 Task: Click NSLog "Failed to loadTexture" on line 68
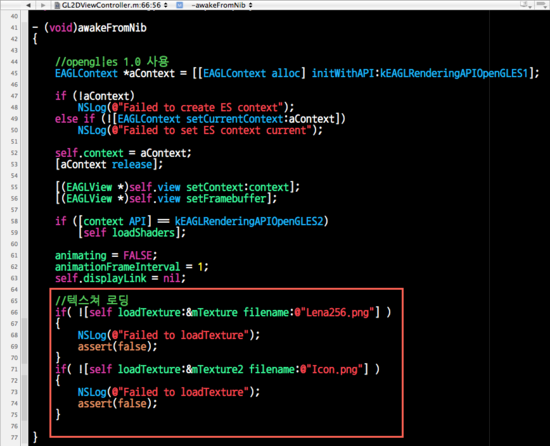169,335
